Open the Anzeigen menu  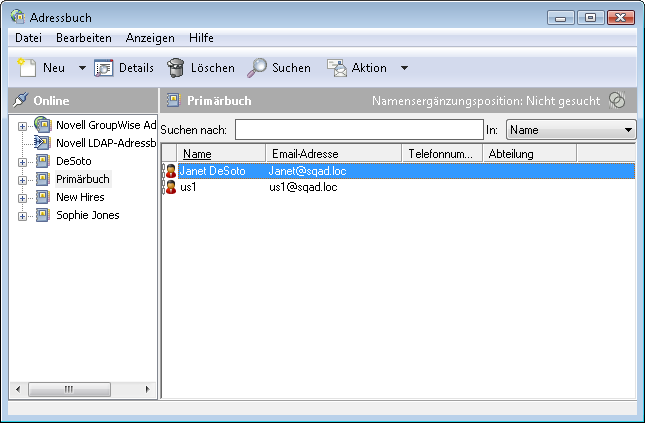tap(150, 38)
